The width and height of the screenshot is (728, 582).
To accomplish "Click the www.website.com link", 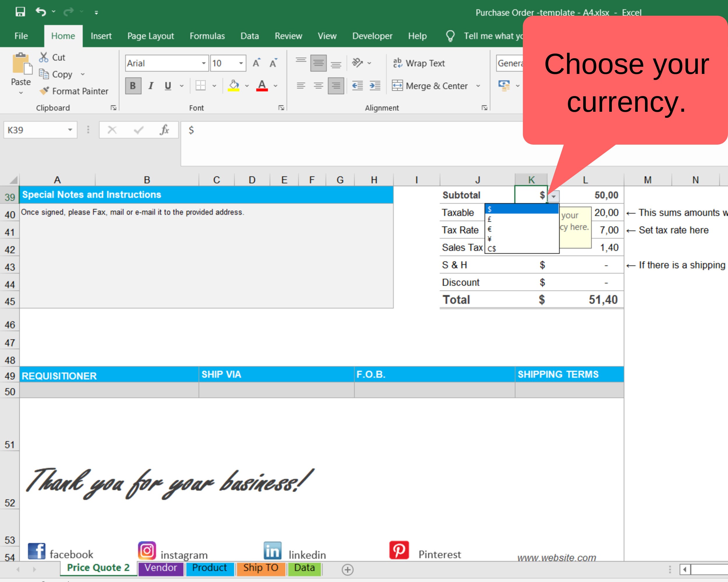I will [x=557, y=557].
